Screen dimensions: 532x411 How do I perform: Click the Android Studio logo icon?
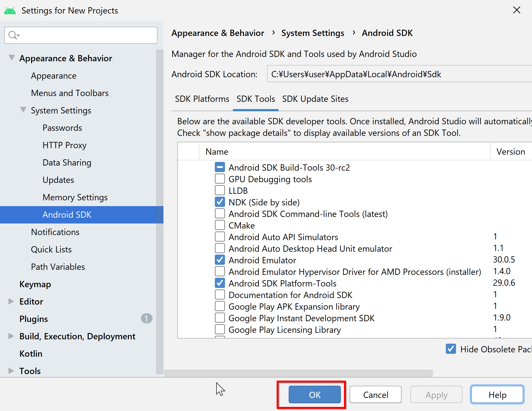click(x=10, y=11)
